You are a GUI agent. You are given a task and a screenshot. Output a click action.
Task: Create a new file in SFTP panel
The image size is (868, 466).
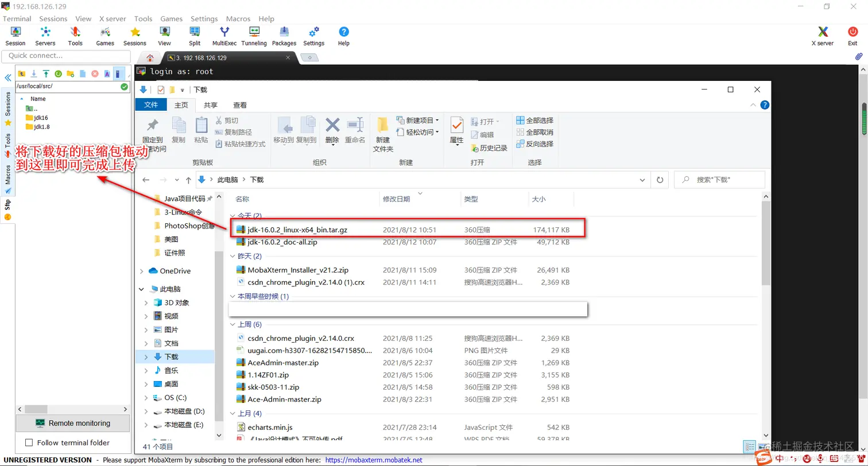point(83,73)
